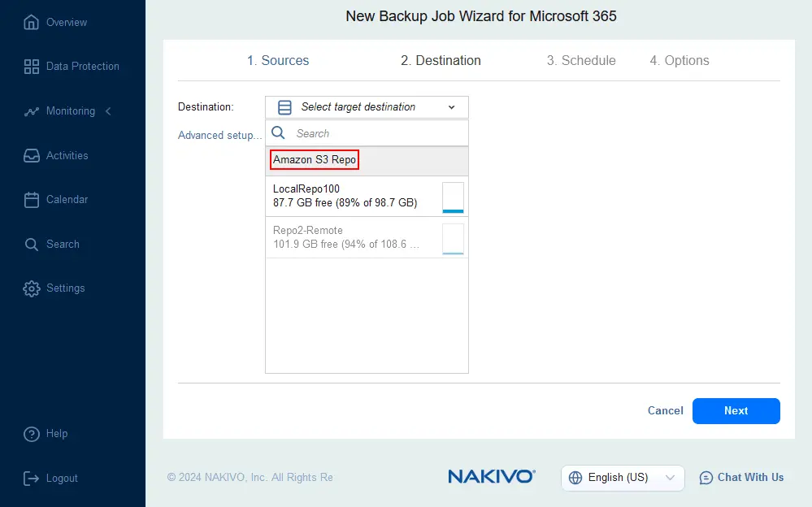Collapse the Monitoring menu chevron
Image resolution: width=812 pixels, height=507 pixels.
point(108,110)
